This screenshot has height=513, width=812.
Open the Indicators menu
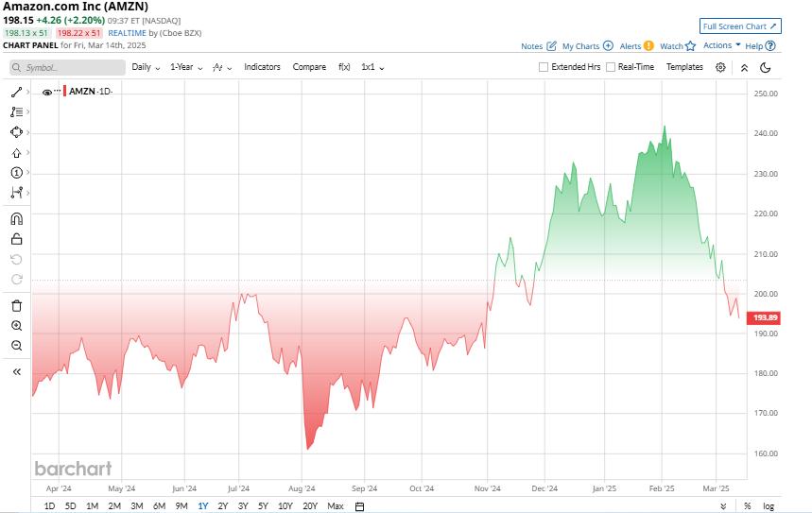262,67
